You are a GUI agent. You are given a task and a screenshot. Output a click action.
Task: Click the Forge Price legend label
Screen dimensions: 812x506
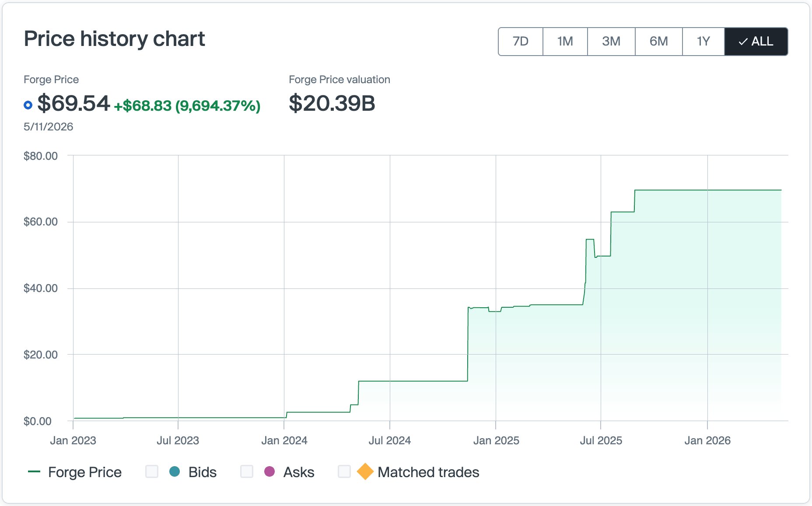pos(85,472)
